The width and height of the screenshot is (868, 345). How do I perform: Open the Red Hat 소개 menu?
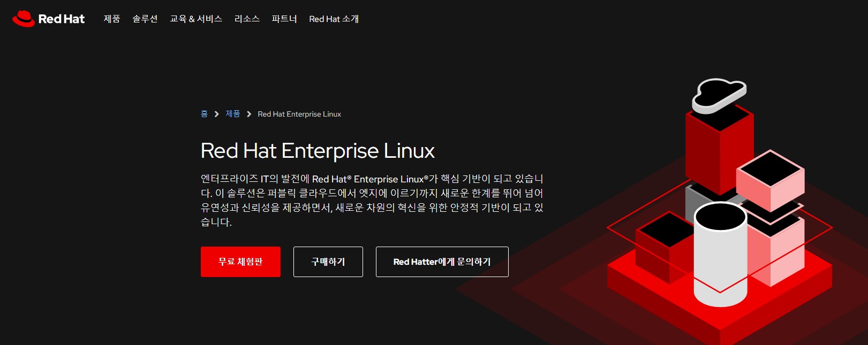pyautogui.click(x=334, y=19)
